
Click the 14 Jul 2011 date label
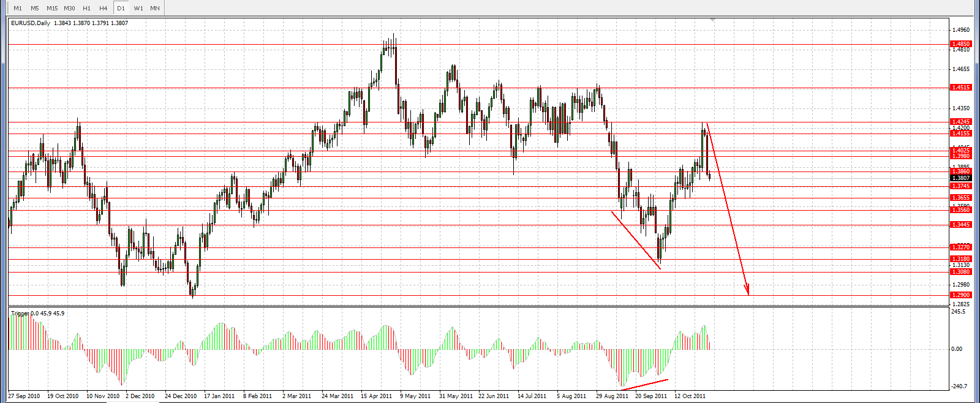click(x=532, y=396)
